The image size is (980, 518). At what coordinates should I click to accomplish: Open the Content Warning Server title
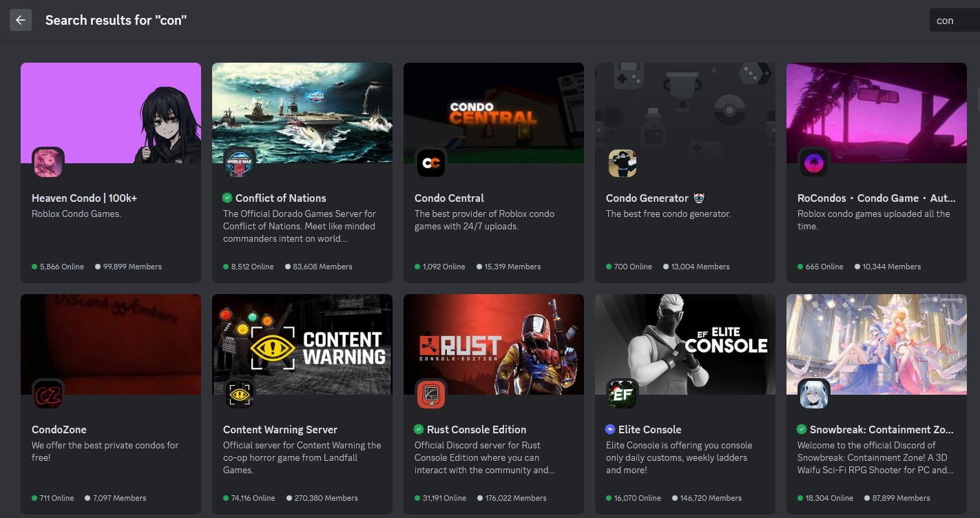click(x=280, y=429)
